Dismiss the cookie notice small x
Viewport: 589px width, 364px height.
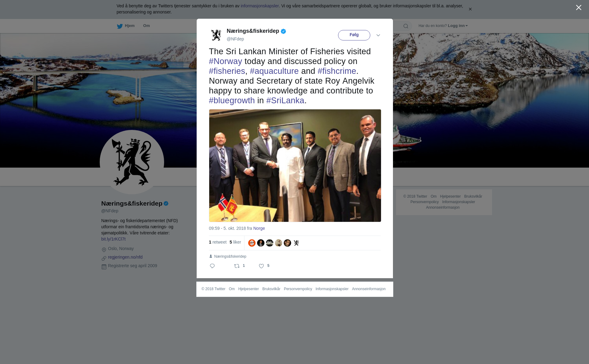click(x=470, y=9)
